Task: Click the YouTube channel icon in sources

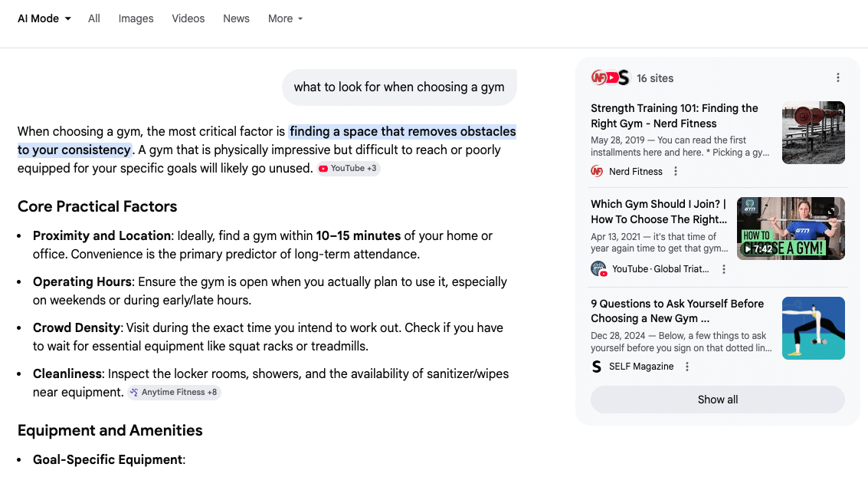Action: pyautogui.click(x=598, y=269)
